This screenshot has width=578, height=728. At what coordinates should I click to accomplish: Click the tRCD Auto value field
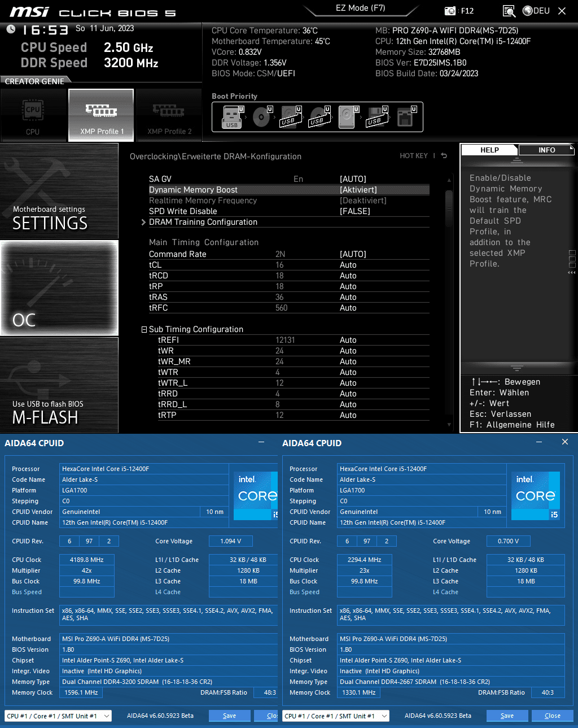click(x=348, y=276)
